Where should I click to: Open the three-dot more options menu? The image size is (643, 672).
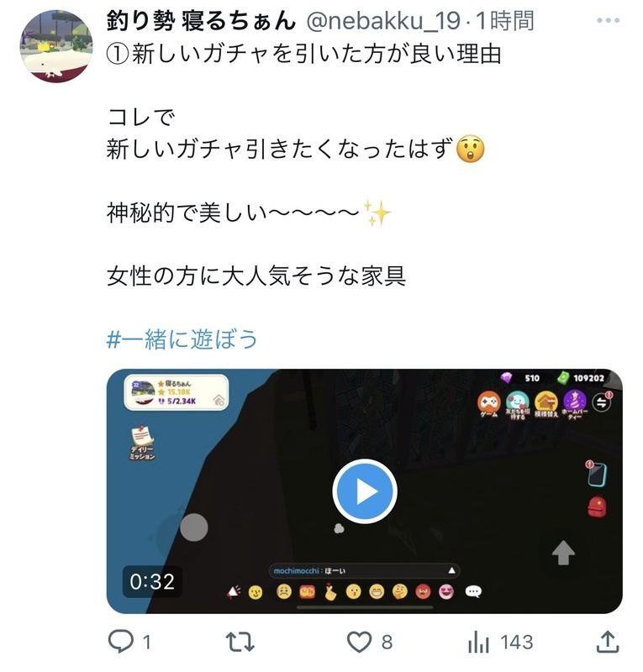coord(608,20)
